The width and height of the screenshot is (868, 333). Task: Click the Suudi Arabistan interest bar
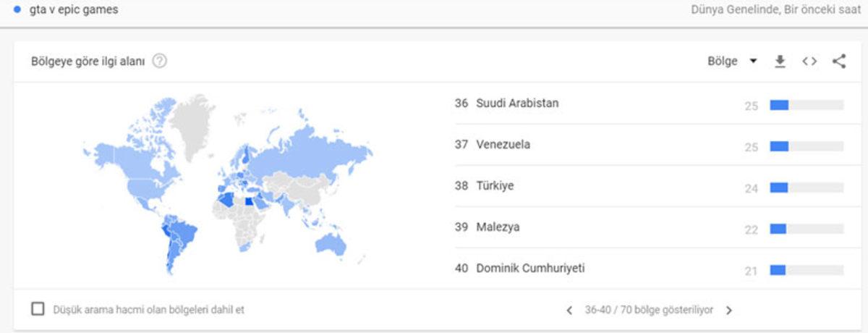(807, 106)
